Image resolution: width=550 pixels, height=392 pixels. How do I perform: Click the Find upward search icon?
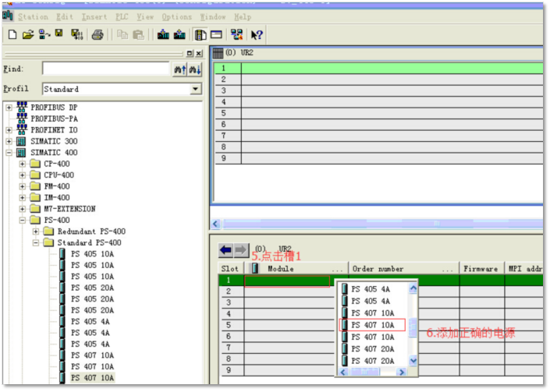pyautogui.click(x=179, y=69)
